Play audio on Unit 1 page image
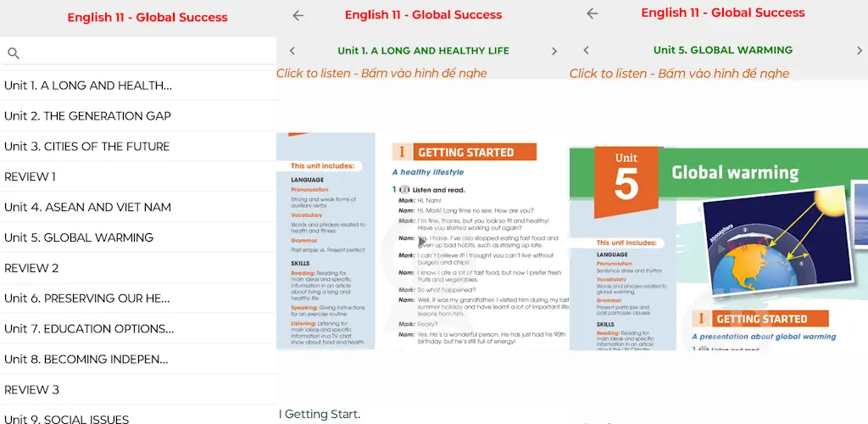 click(x=422, y=242)
